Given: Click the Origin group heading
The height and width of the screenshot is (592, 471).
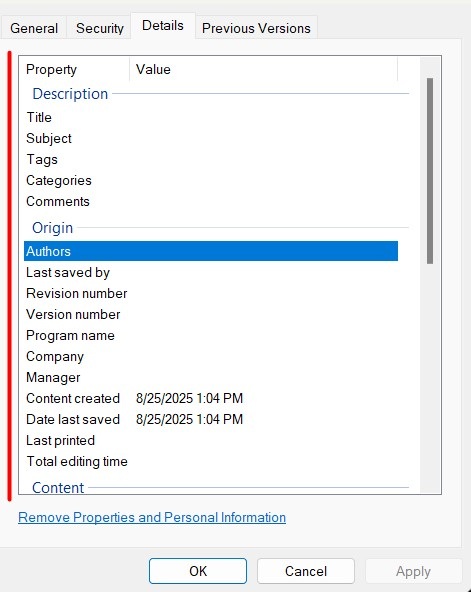Looking at the screenshot, I should click(52, 228).
